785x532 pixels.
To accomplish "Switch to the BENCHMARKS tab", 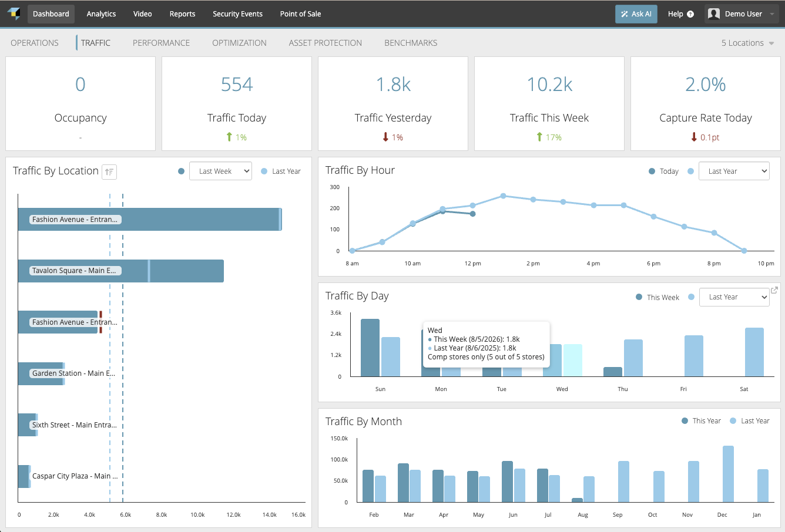I will tap(411, 43).
